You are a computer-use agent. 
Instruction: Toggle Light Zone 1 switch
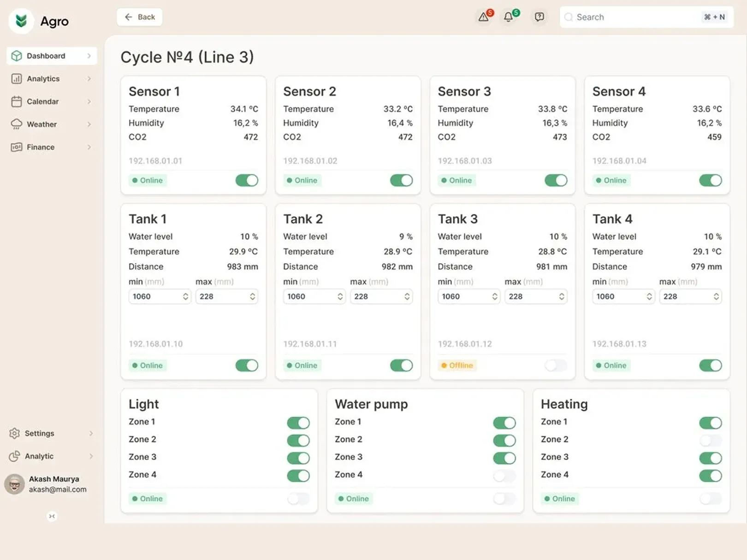[298, 423]
